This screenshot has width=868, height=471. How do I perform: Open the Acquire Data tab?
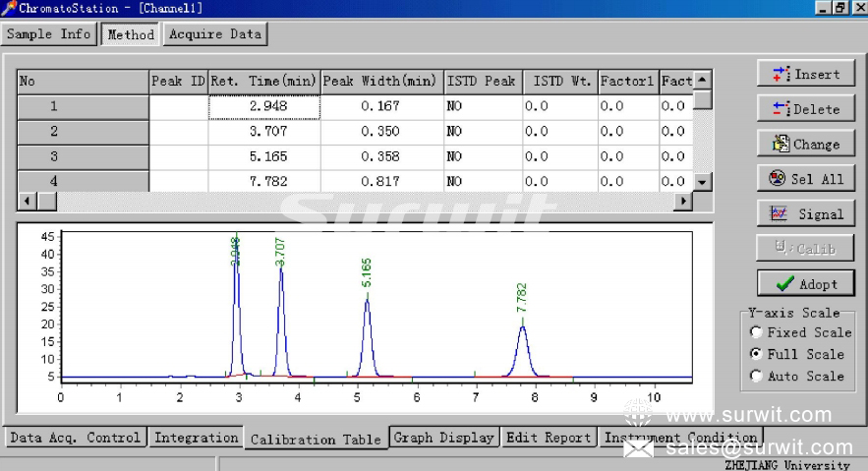[x=215, y=34]
